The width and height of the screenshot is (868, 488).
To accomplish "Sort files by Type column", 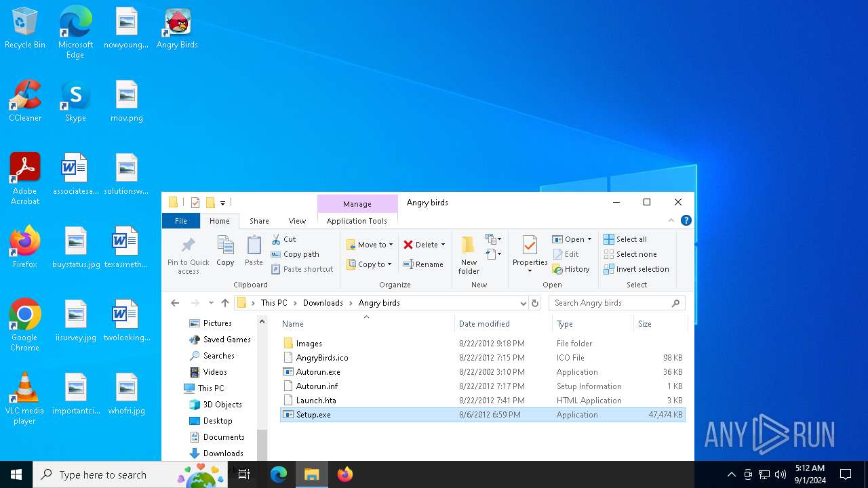I will (x=593, y=324).
